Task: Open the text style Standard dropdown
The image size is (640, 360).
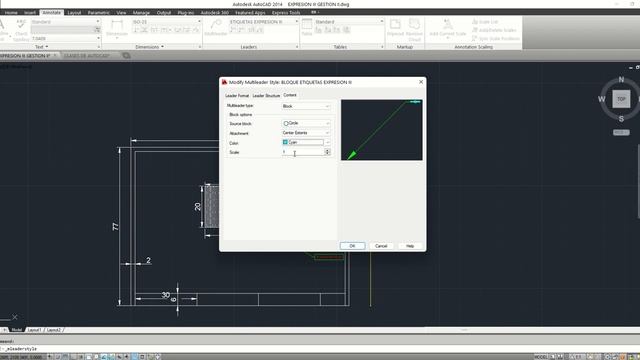Action: (65, 22)
